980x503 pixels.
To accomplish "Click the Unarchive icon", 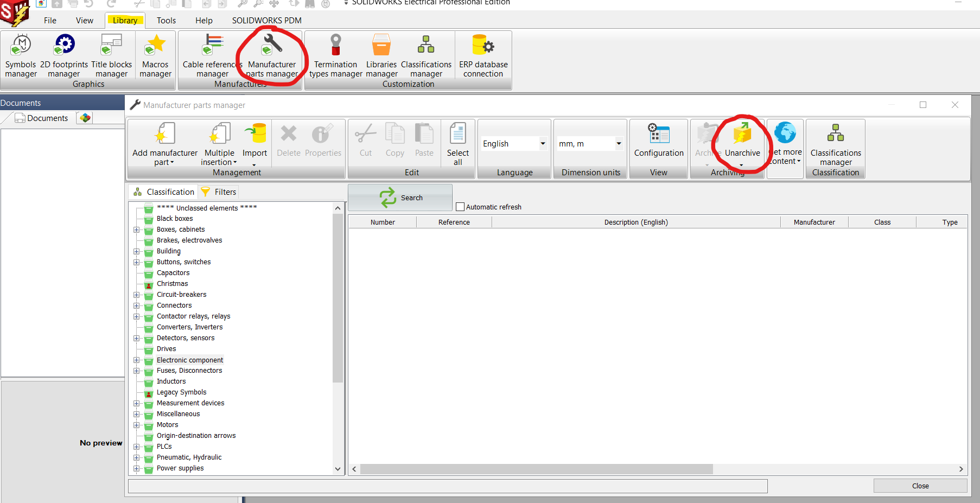I will (742, 144).
